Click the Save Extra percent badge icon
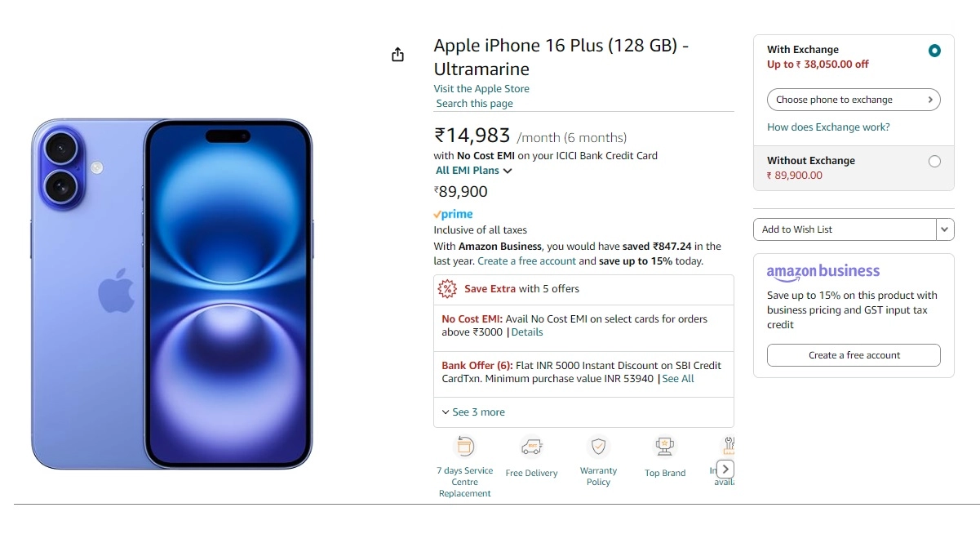Image resolution: width=980 pixels, height=552 pixels. point(447,288)
